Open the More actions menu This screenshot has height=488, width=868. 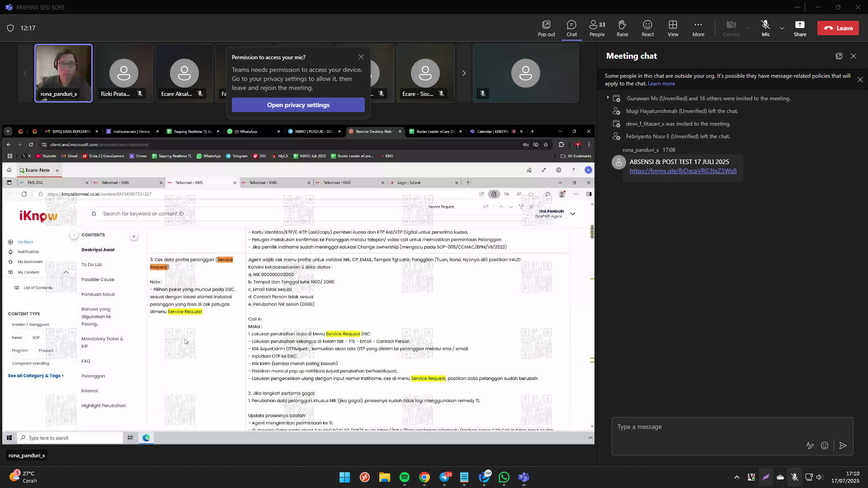pos(698,28)
